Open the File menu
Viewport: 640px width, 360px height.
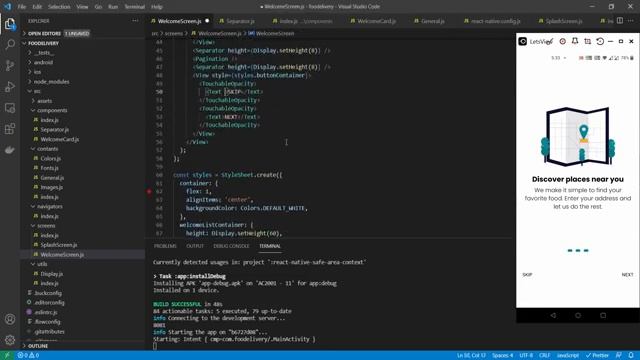tap(22, 7)
